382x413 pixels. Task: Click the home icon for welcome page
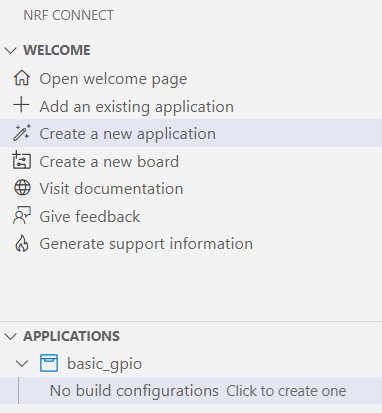point(22,79)
